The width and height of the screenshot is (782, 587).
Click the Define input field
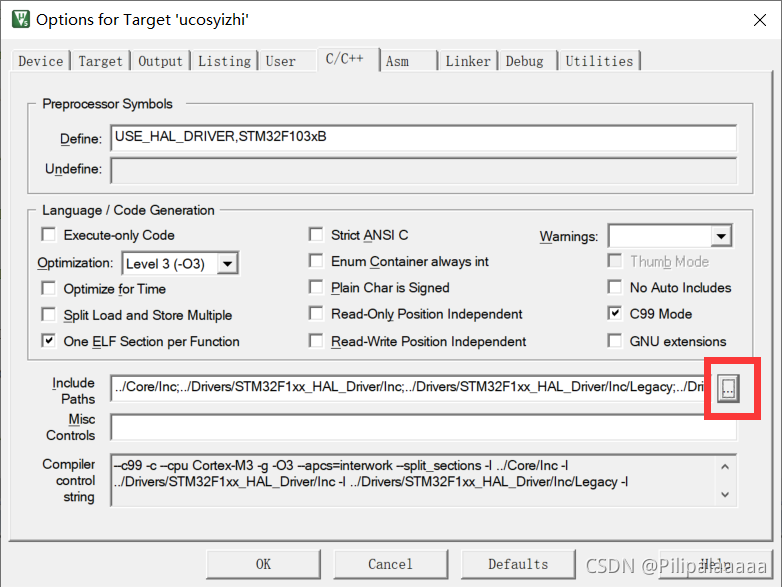pyautogui.click(x=423, y=138)
